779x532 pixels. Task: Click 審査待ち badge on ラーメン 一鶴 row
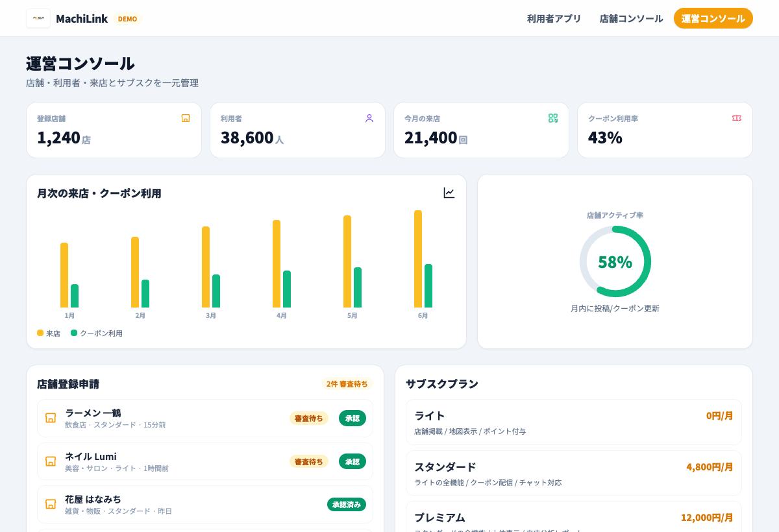309,418
